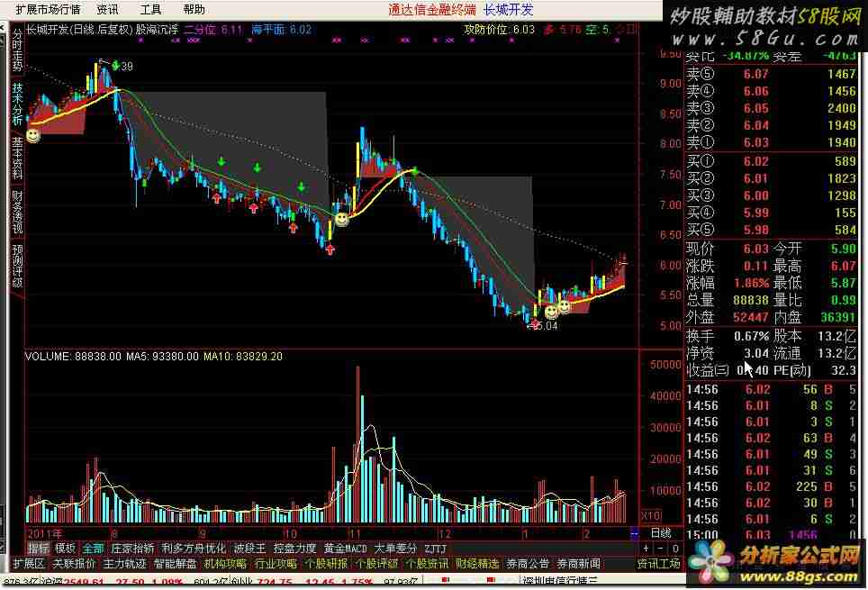Screen dimensions: 868x590
Task: Select the 买⑤ bid price 5.98
Action: tap(756, 230)
